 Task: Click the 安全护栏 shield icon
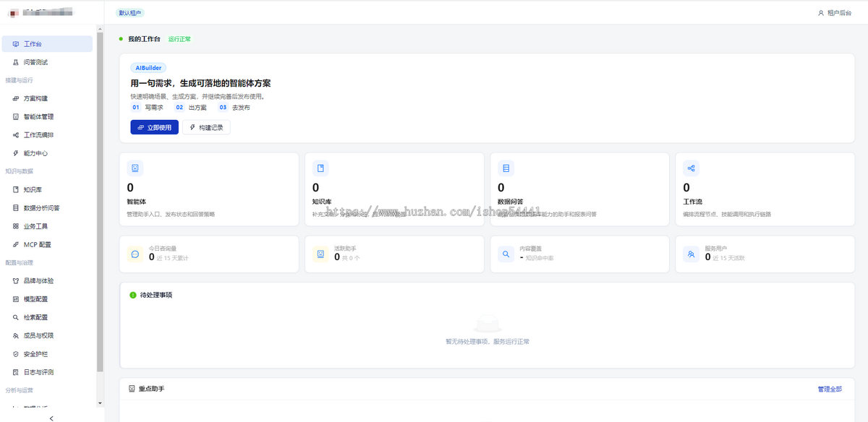[x=16, y=354]
